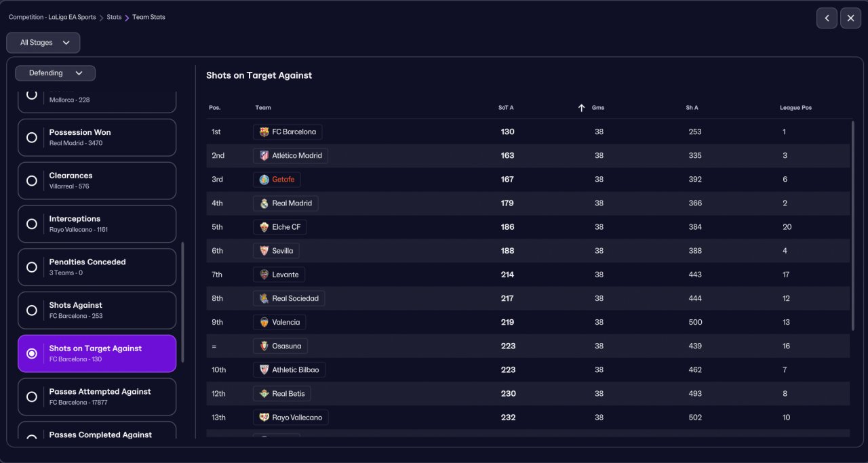The width and height of the screenshot is (868, 463).
Task: Go to Competition - LaLiga EA Sports breadcrumb
Action: (52, 17)
